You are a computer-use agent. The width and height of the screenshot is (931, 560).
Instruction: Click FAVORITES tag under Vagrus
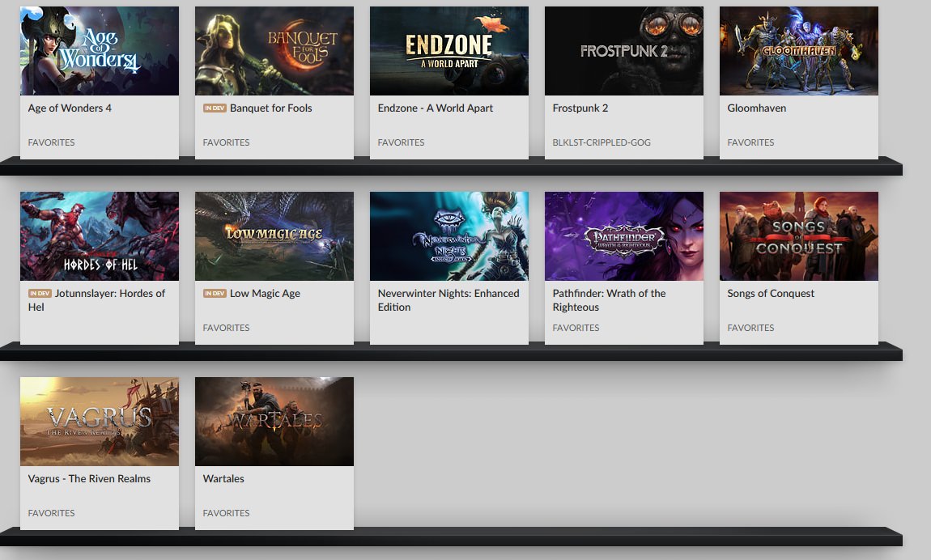click(x=51, y=512)
